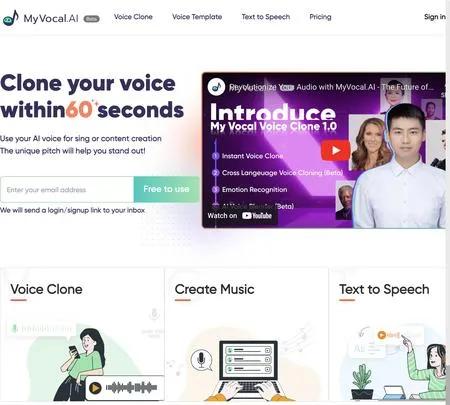The image size is (450, 405).
Task: Click the channel avatar icon in video header
Action: pos(216,87)
